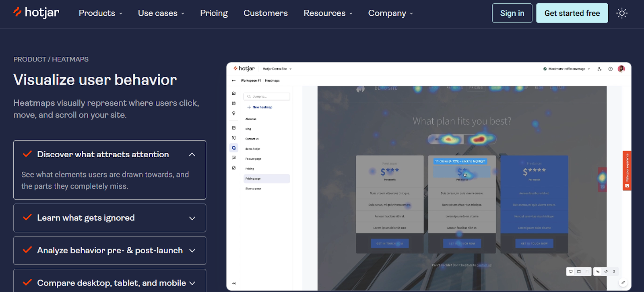
Task: Expand Compare desktop, tablet, and mobile section
Action: (x=110, y=283)
